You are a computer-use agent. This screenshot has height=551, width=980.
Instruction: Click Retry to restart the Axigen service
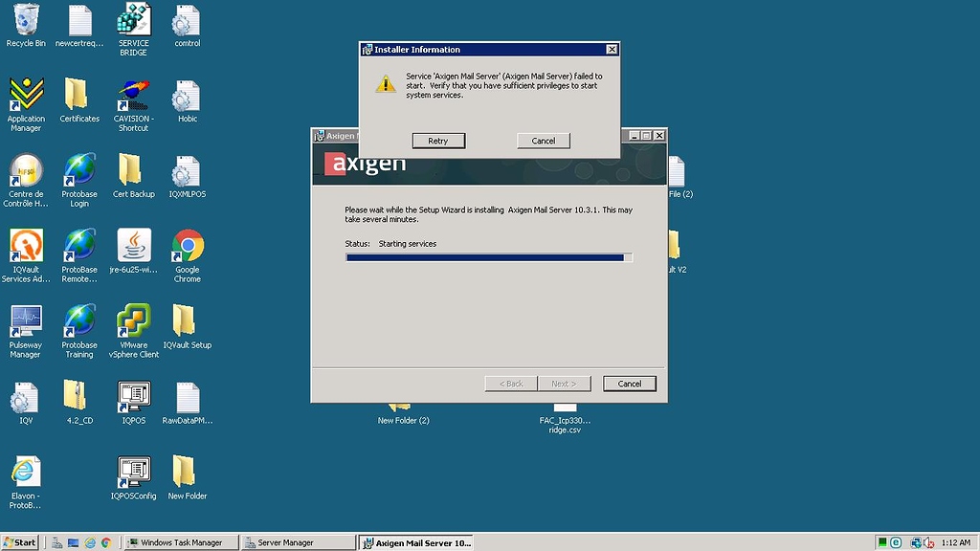click(x=438, y=141)
